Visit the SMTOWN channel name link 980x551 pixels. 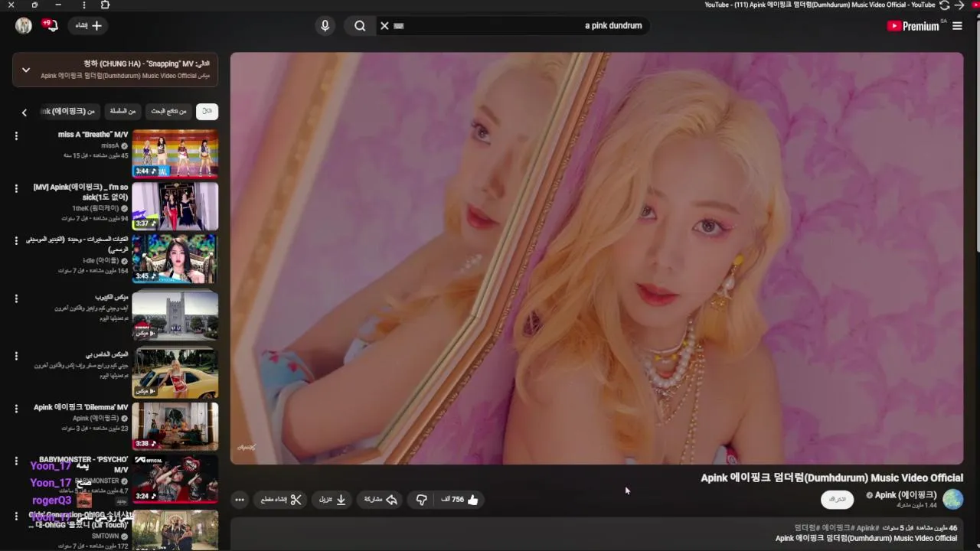(x=106, y=536)
